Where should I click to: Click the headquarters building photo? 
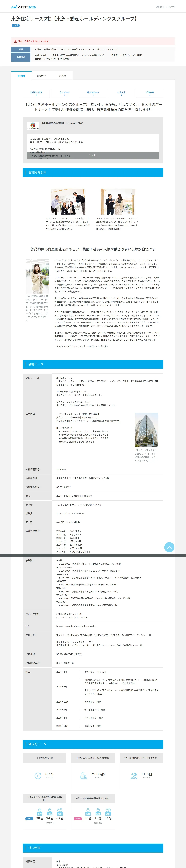tap(146, 430)
